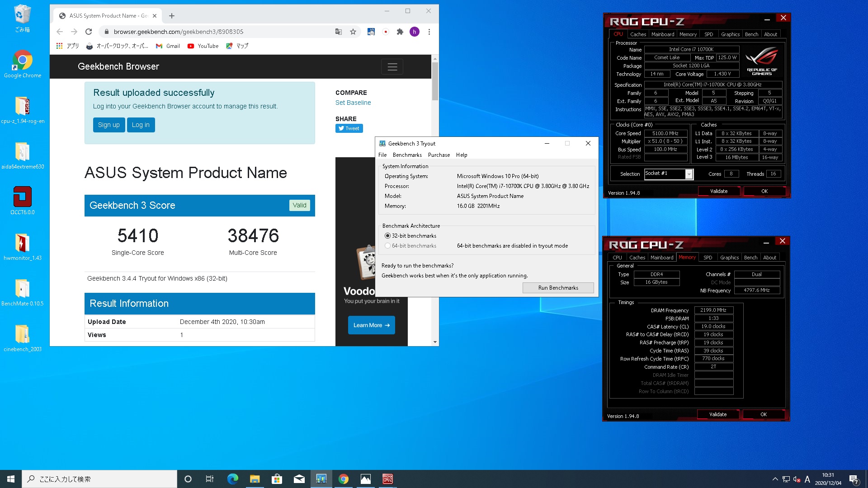Bookmark this page with the star icon
Viewport: 868px width, 488px height.
tap(353, 32)
